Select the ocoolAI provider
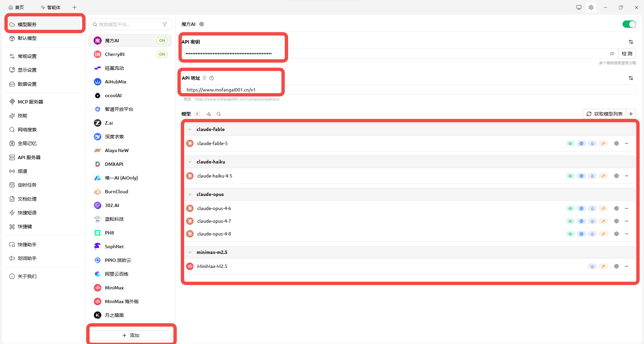 pos(130,95)
